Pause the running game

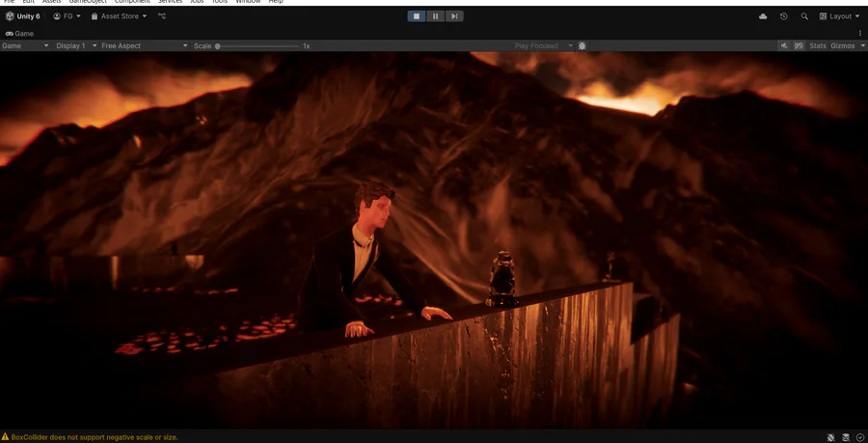435,16
